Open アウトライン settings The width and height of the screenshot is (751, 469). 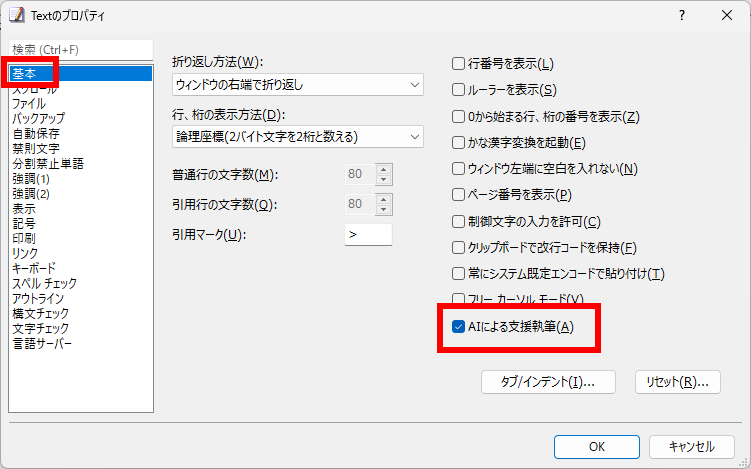80,298
